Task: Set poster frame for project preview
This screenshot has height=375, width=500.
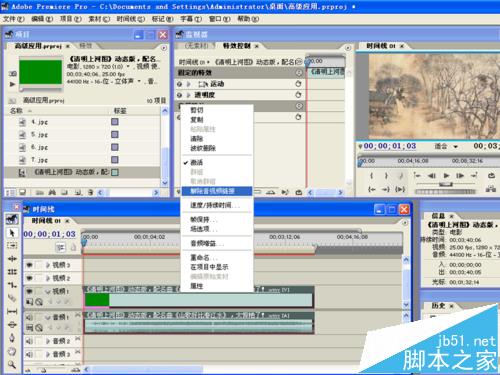Action: point(12,73)
